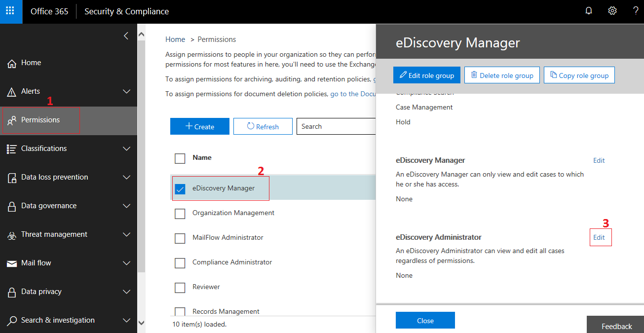644x333 pixels.
Task: Click the Hold role text
Action: [x=403, y=122]
